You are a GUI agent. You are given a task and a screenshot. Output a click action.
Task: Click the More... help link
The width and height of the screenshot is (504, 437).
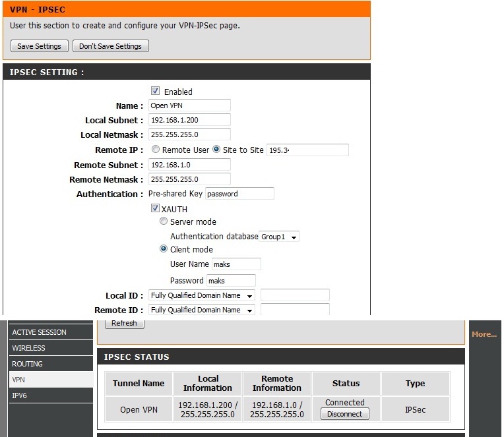click(484, 334)
